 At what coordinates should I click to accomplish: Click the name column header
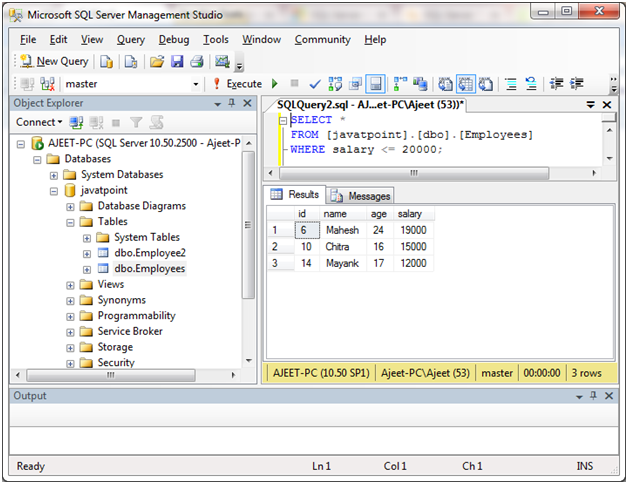343,214
